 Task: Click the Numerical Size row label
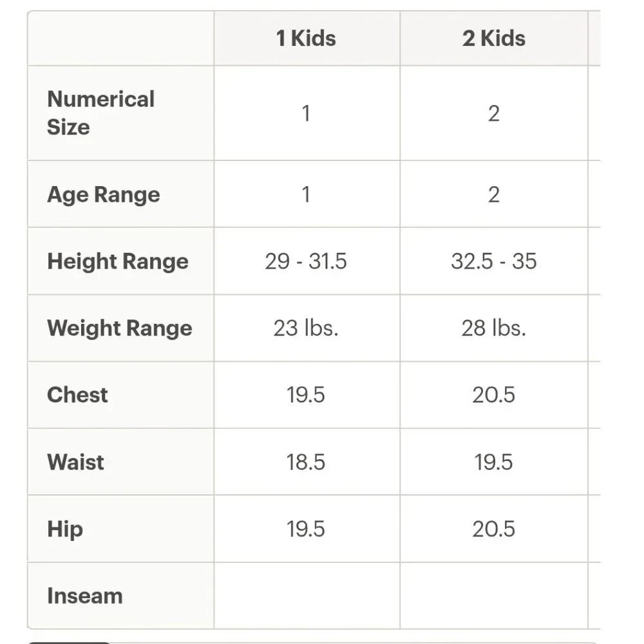coord(100,113)
